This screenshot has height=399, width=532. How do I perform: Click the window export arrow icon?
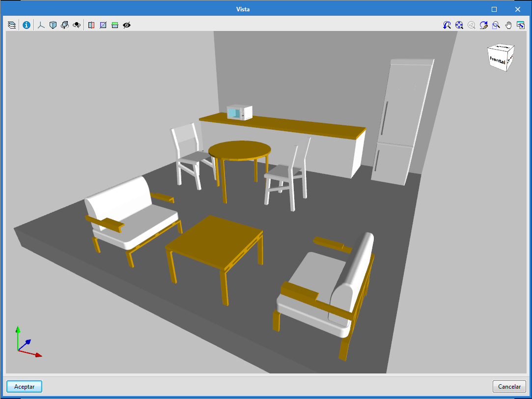[521, 25]
